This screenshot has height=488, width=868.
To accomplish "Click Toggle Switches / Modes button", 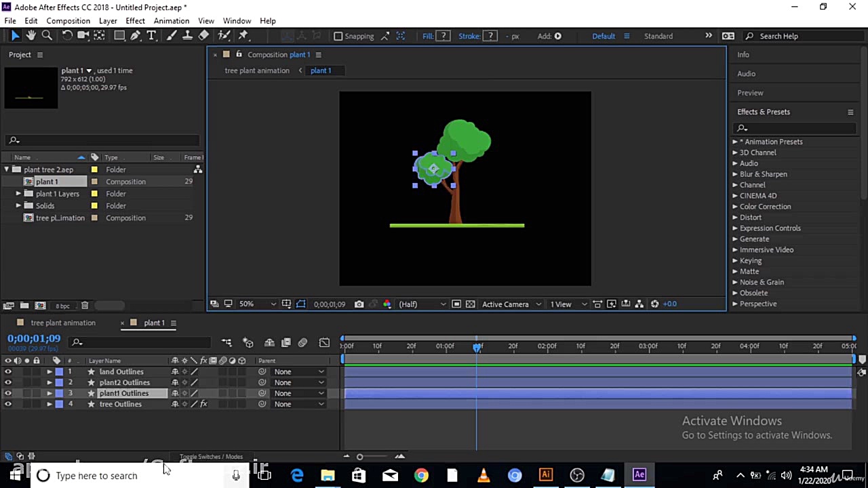I will tap(211, 457).
